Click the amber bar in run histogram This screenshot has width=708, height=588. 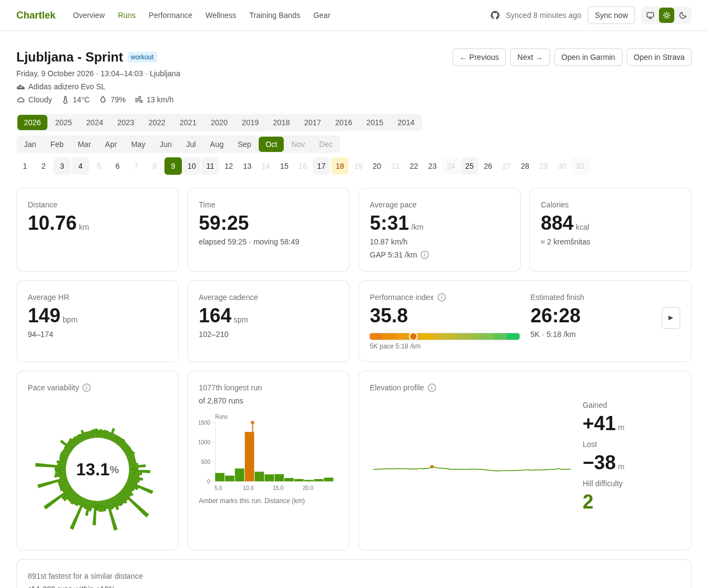[x=249, y=456]
